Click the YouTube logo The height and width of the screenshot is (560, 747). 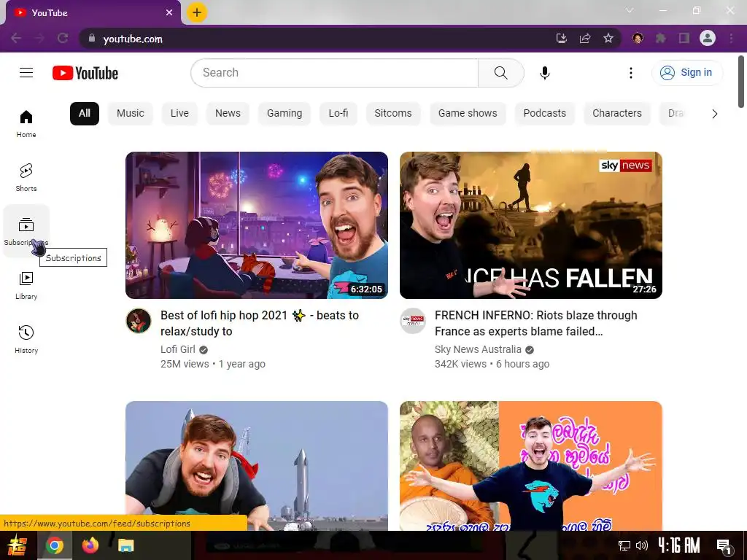[x=85, y=73]
